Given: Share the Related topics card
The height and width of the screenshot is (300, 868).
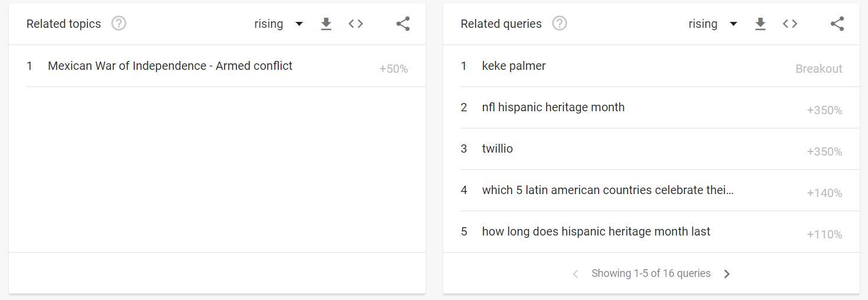Looking at the screenshot, I should click(x=403, y=24).
